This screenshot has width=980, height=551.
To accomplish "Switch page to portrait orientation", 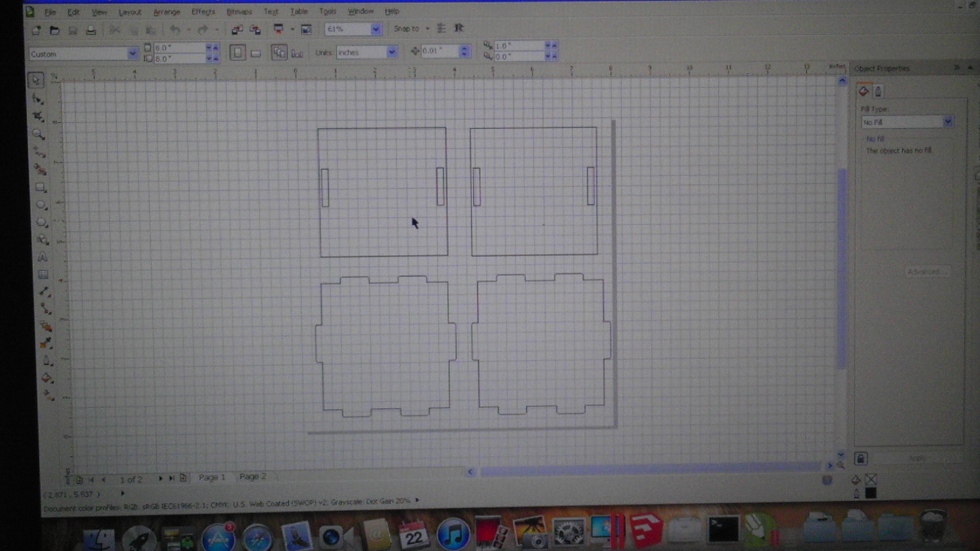I will tap(238, 52).
